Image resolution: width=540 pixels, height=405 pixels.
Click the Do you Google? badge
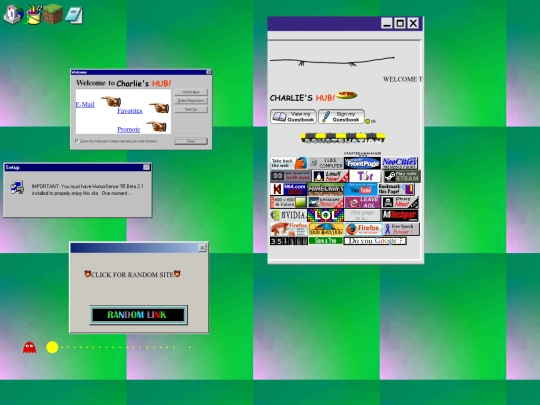point(375,241)
